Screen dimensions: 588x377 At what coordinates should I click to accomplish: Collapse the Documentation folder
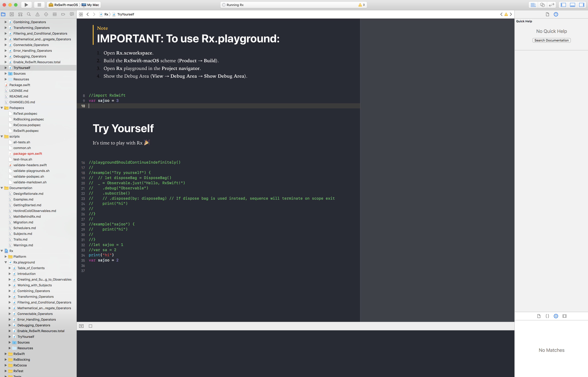(x=2, y=188)
